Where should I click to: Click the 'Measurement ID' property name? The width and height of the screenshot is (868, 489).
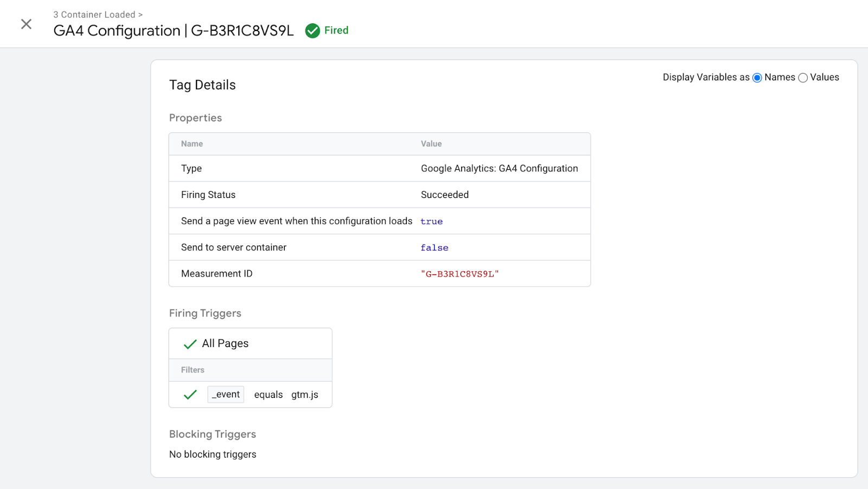pos(217,274)
